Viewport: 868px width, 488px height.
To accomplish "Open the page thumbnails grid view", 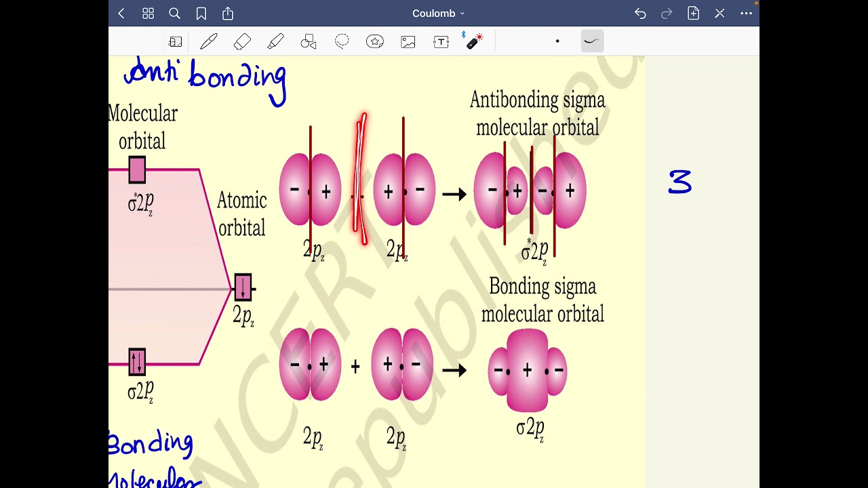I will [148, 14].
